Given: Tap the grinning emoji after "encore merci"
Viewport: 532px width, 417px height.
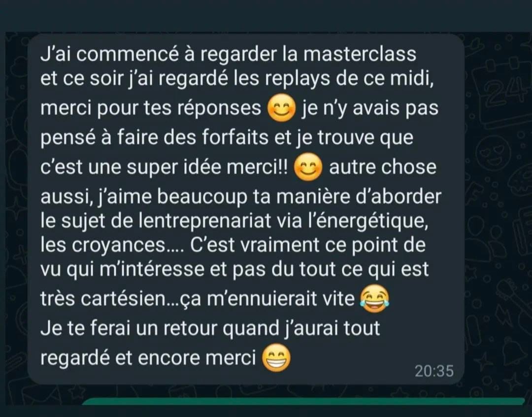Looking at the screenshot, I should tap(276, 358).
